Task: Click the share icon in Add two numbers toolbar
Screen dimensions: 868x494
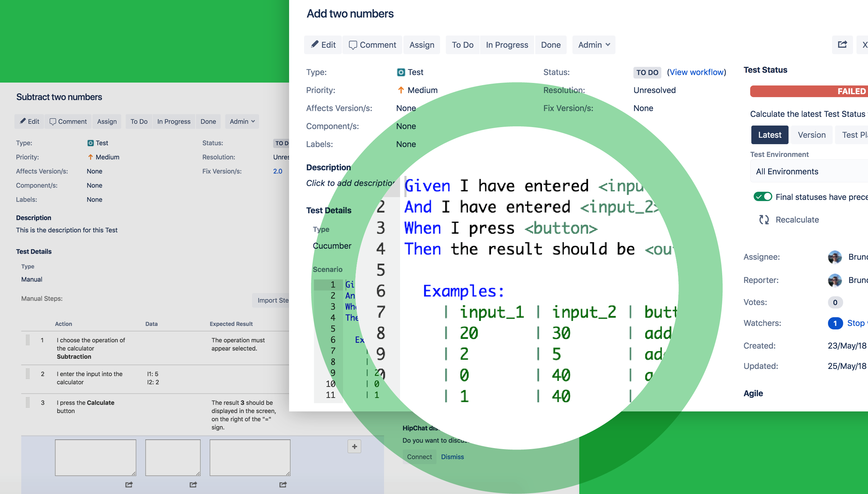Action: [842, 45]
